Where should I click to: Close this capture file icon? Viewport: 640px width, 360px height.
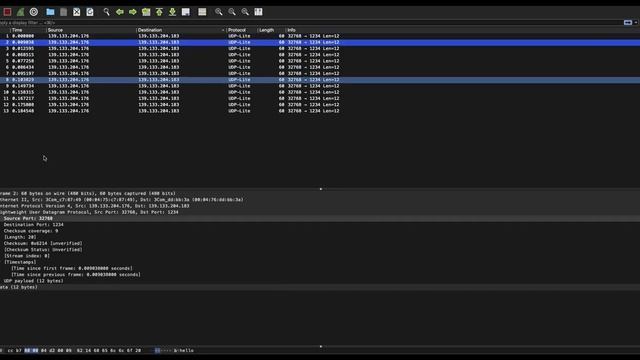click(x=76, y=12)
